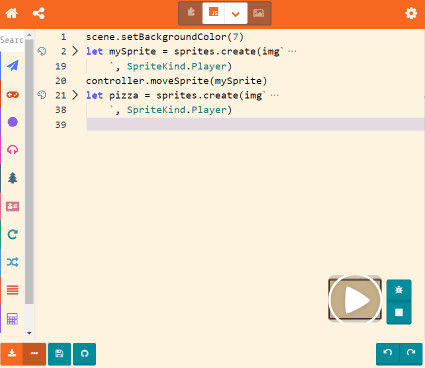Click line number 39 in the gutter

point(61,125)
